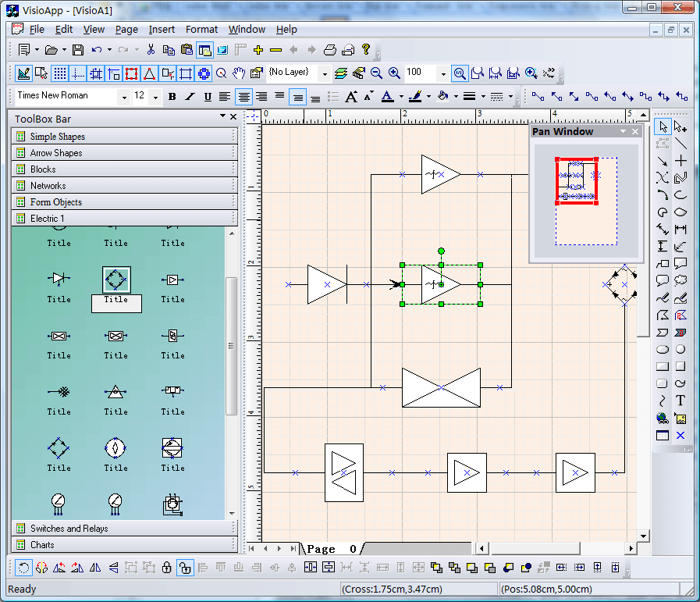Toggle right text alignment

(x=261, y=97)
